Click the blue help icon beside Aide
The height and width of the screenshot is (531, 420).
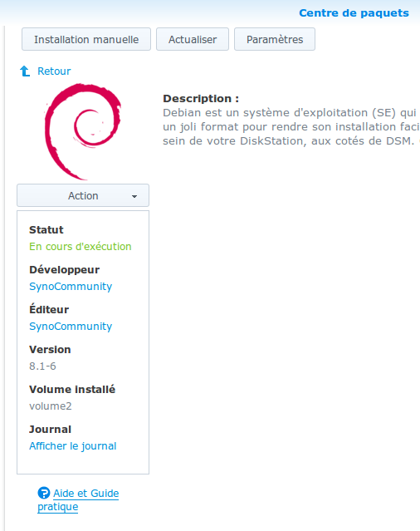[x=44, y=493]
